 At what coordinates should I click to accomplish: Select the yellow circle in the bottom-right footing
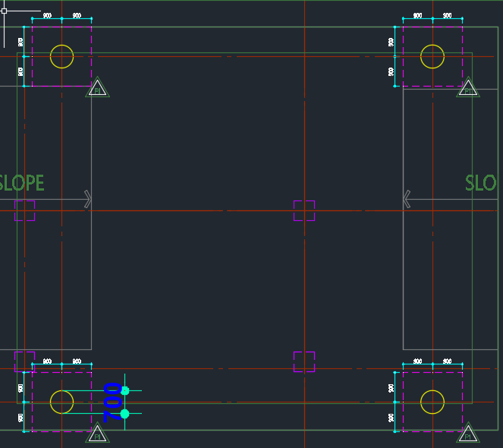tap(432, 402)
